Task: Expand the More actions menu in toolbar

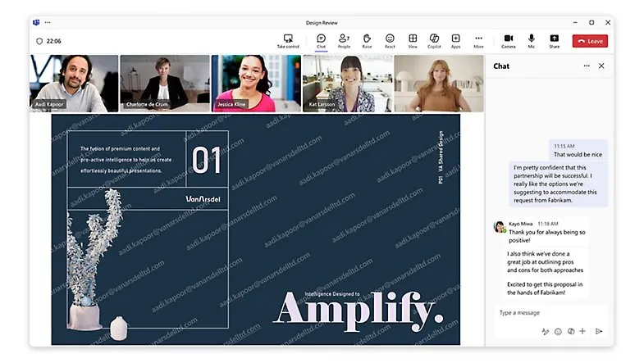Action: (478, 40)
